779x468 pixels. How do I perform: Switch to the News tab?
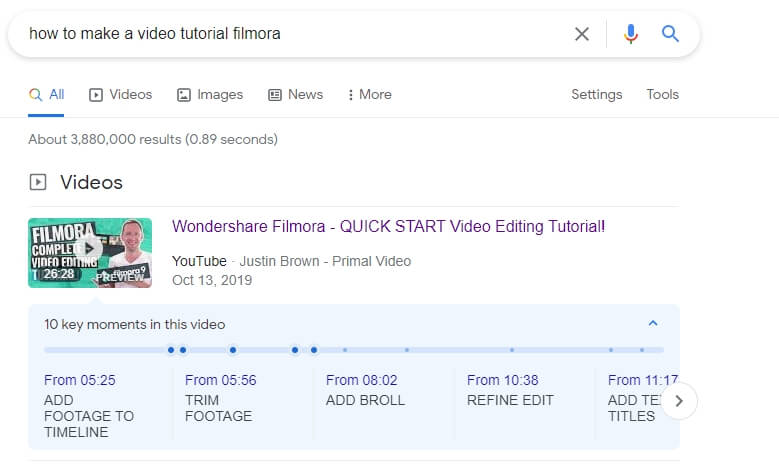coord(296,94)
